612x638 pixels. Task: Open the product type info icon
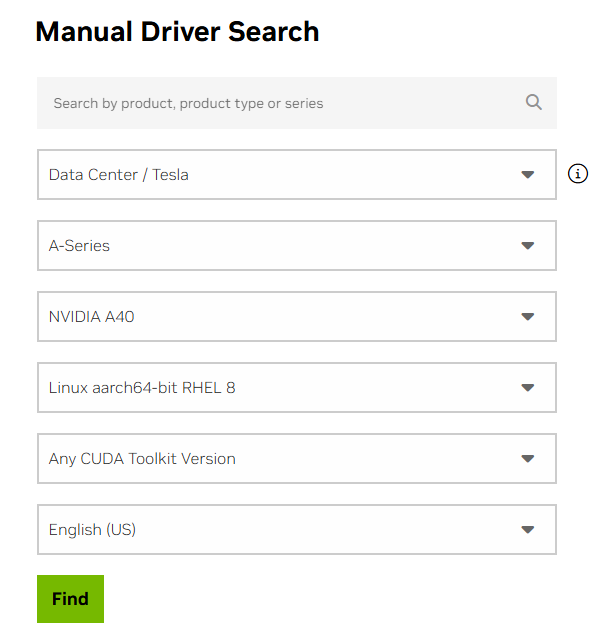click(x=577, y=174)
